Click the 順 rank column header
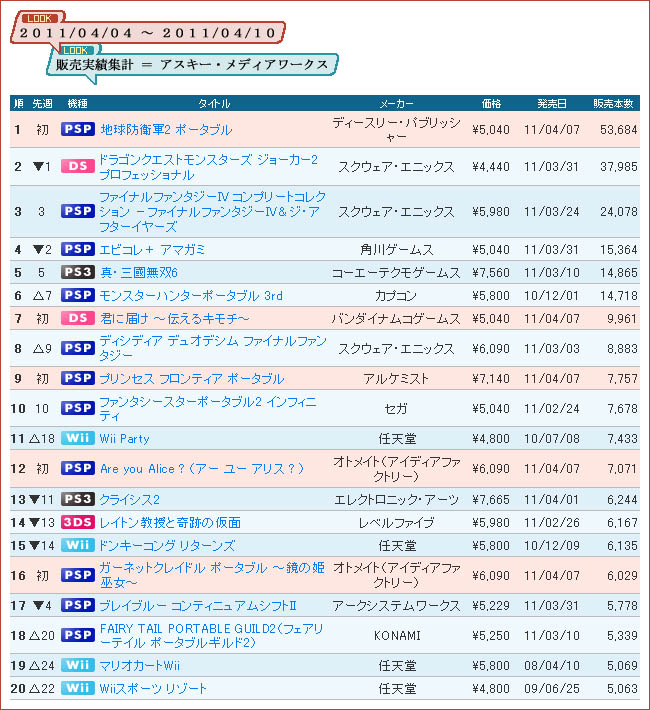 point(19,104)
